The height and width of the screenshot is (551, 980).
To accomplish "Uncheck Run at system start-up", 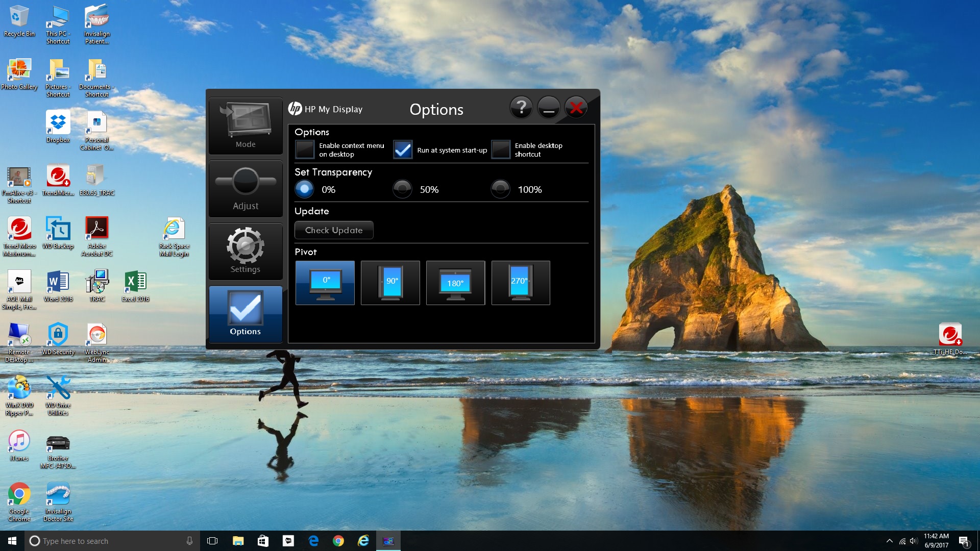I will 403,150.
